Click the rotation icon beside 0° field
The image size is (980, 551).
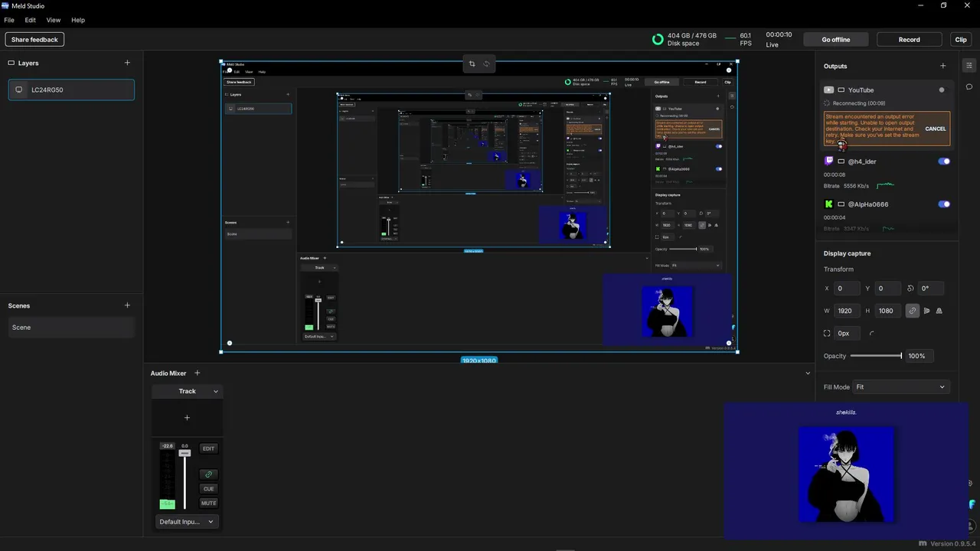click(x=910, y=289)
